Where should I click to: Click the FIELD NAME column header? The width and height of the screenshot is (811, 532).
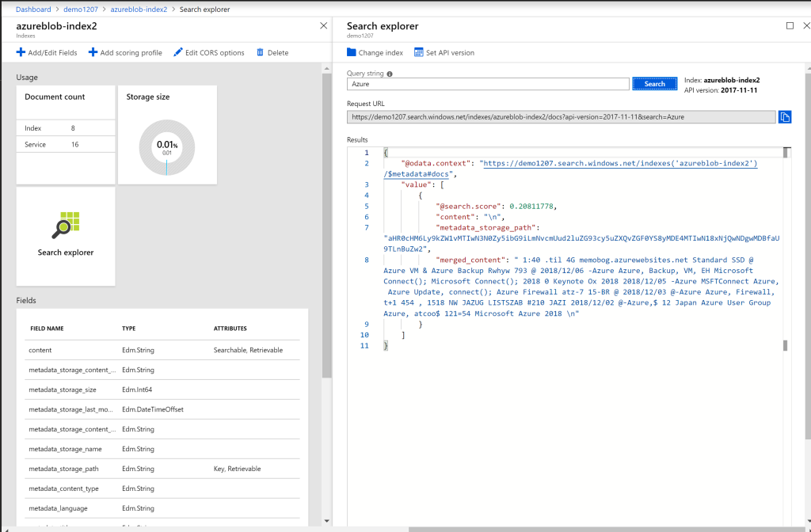point(47,329)
